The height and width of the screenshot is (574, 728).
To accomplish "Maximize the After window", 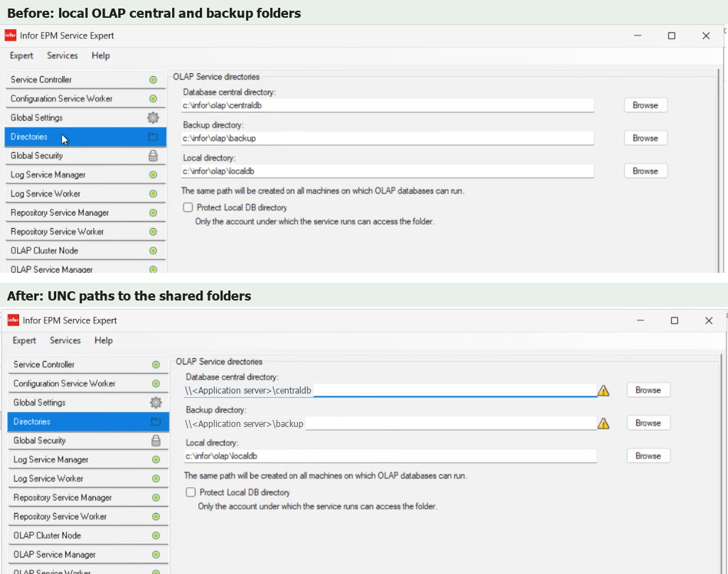I will pos(675,320).
